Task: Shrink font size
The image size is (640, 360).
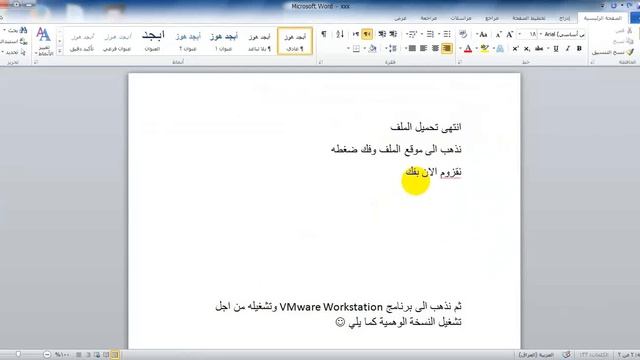Action: coord(498,35)
